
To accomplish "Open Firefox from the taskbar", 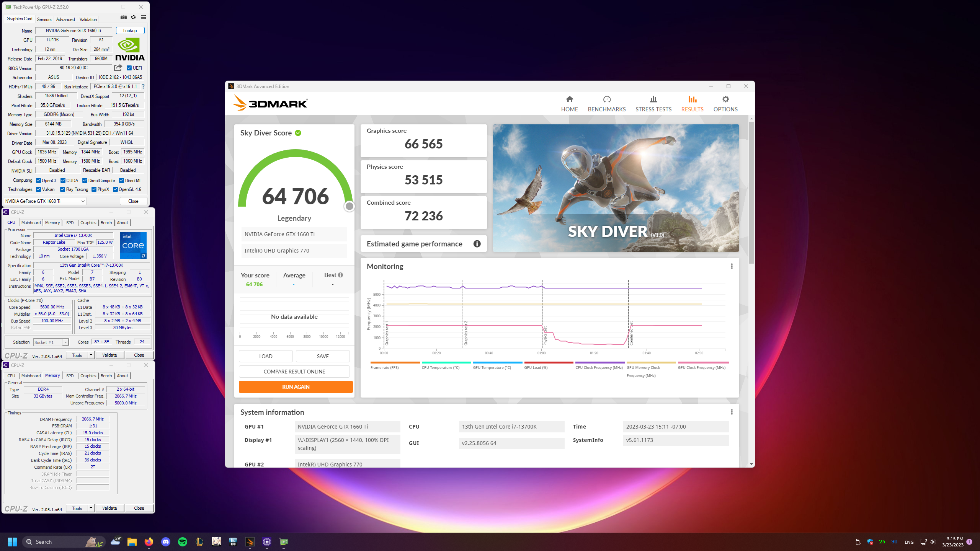I will tap(149, 542).
